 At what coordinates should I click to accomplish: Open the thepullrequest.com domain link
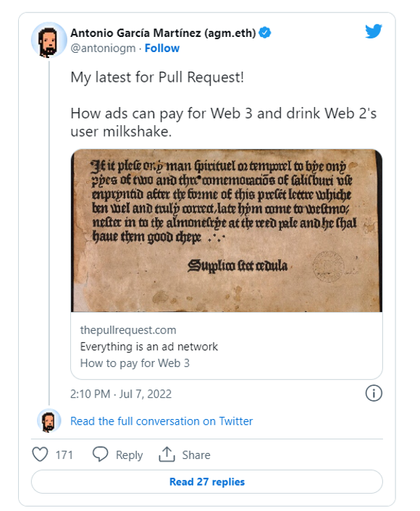(x=128, y=330)
